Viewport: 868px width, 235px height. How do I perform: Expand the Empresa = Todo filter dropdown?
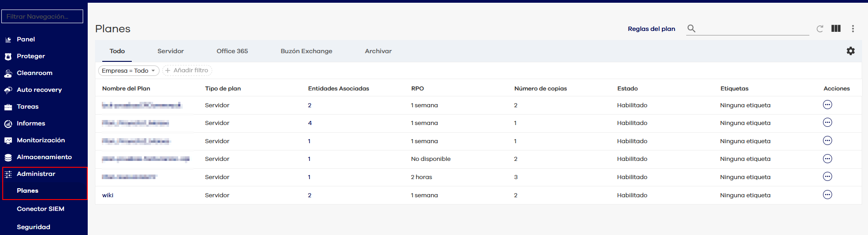coord(129,70)
